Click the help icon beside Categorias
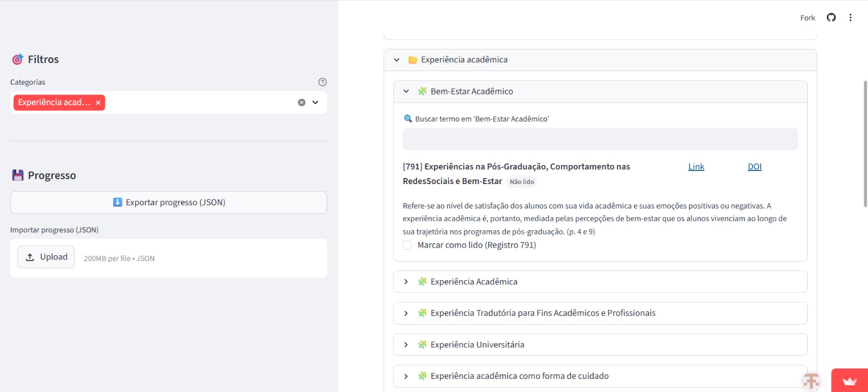Viewport: 868px width, 392px height. (322, 82)
